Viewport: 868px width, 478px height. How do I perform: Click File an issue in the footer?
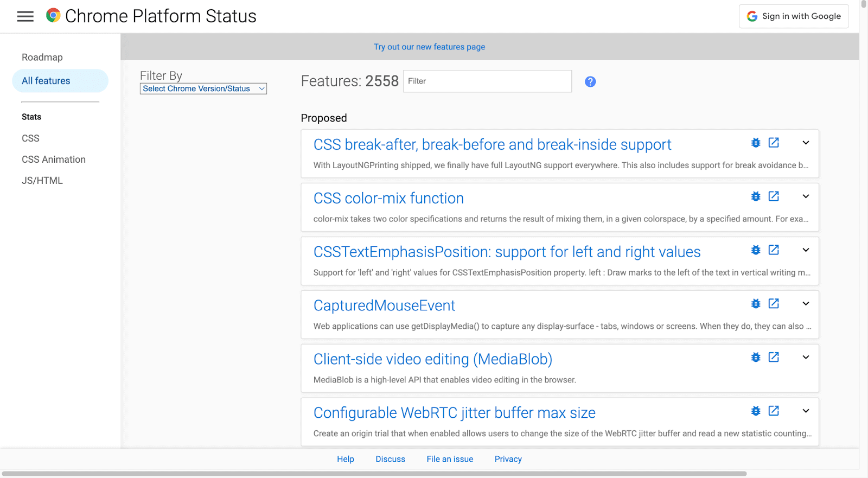click(x=449, y=458)
